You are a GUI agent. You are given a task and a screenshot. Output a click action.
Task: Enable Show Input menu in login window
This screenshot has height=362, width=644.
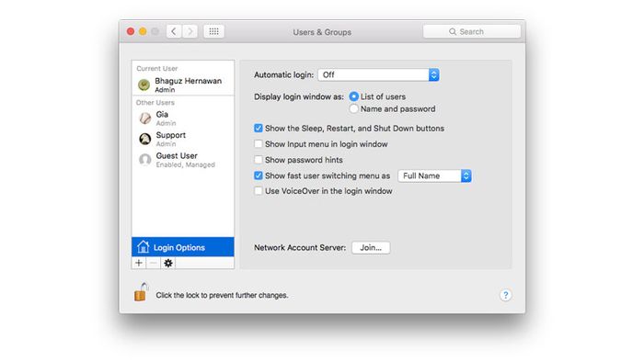258,144
